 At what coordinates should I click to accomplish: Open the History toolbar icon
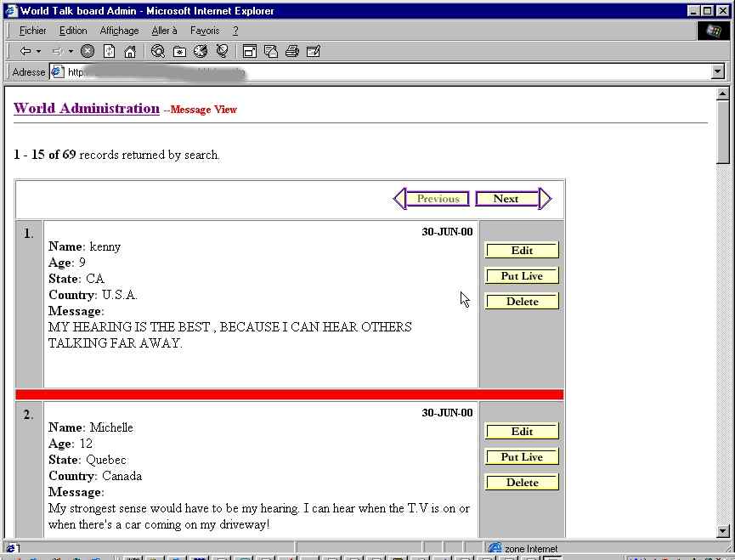[x=201, y=51]
